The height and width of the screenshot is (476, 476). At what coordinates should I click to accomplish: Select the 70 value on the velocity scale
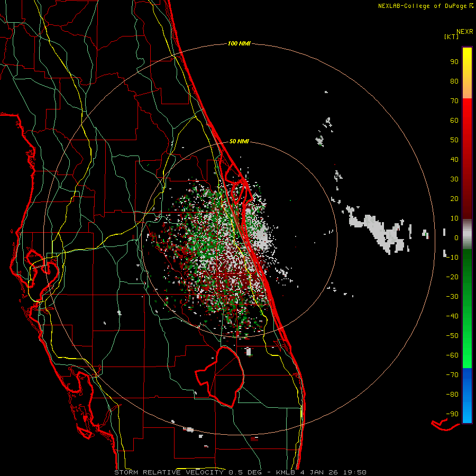click(454, 101)
